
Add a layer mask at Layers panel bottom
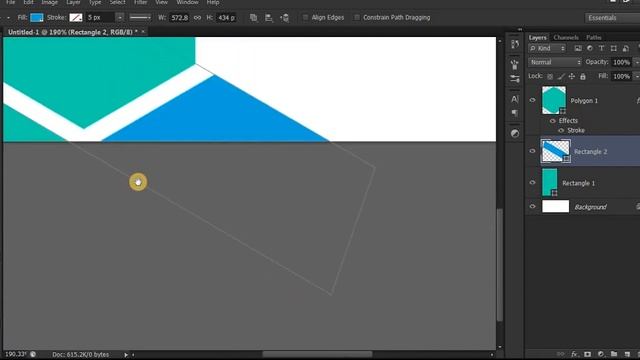(x=587, y=354)
